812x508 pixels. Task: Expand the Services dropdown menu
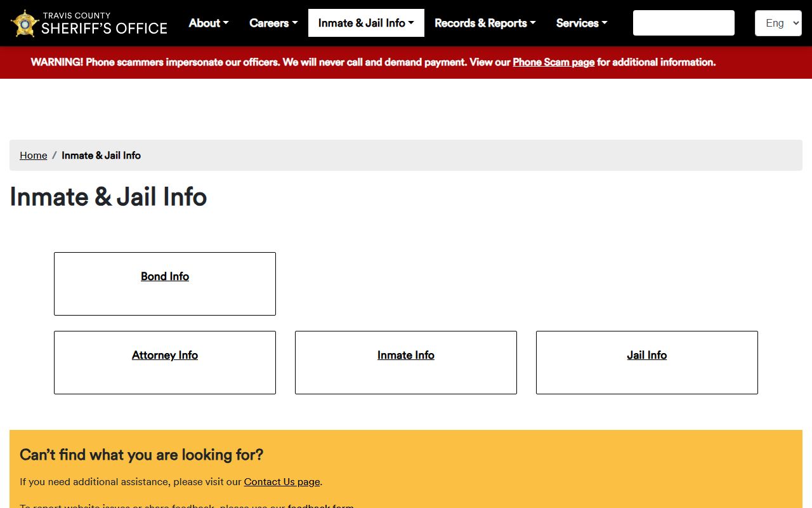coord(582,23)
